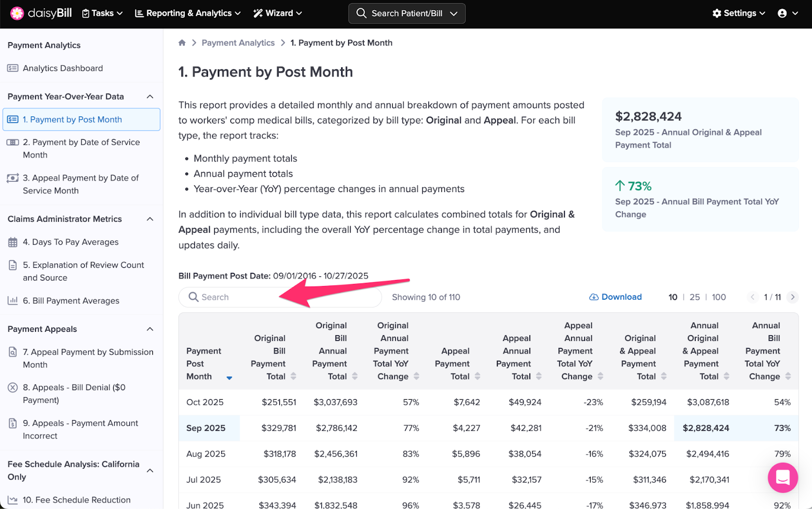Open the Search Patient/Bill dropdown
The height and width of the screenshot is (509, 812).
click(407, 13)
